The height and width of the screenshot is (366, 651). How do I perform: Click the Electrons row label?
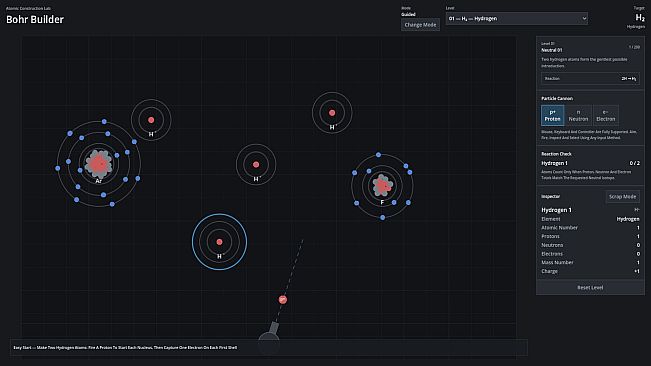(552, 254)
